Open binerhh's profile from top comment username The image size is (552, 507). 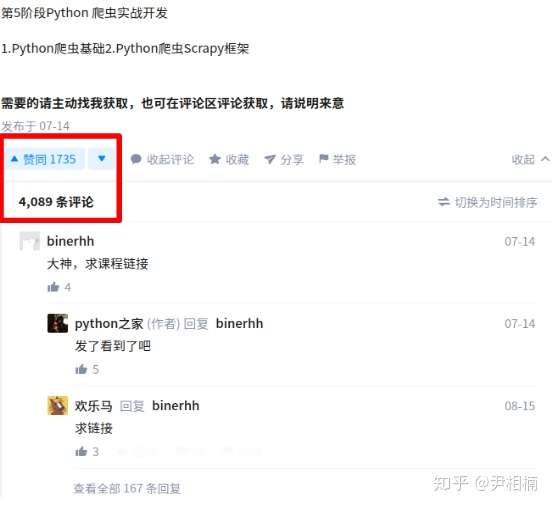click(70, 241)
